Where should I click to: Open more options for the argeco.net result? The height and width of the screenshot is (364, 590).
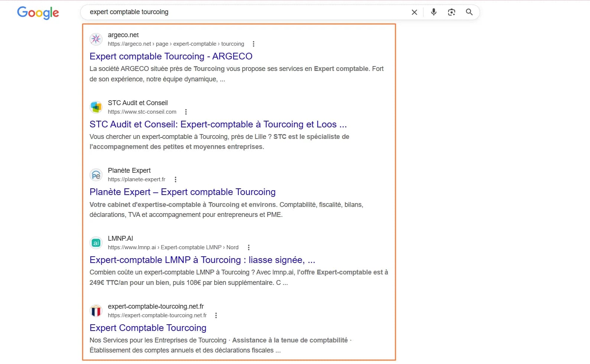pos(253,44)
